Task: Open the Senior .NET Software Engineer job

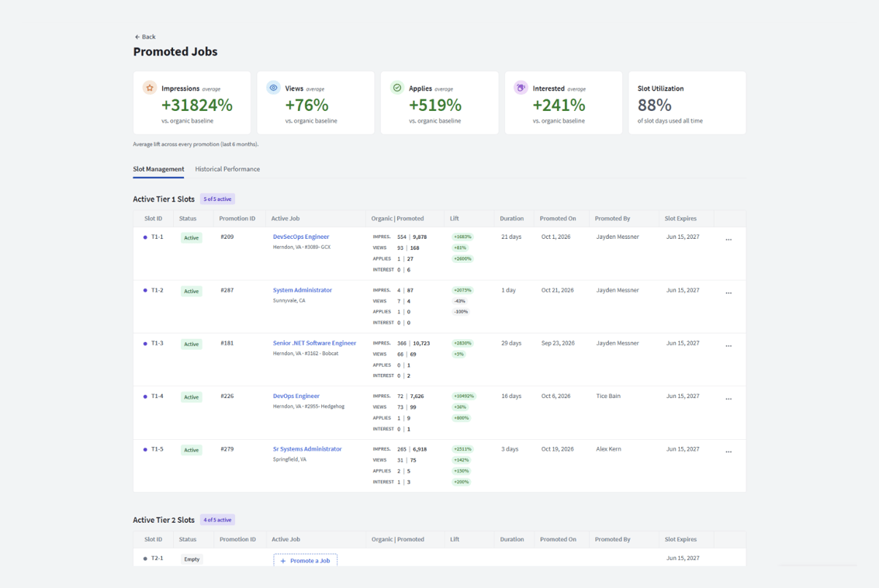Action: (314, 343)
